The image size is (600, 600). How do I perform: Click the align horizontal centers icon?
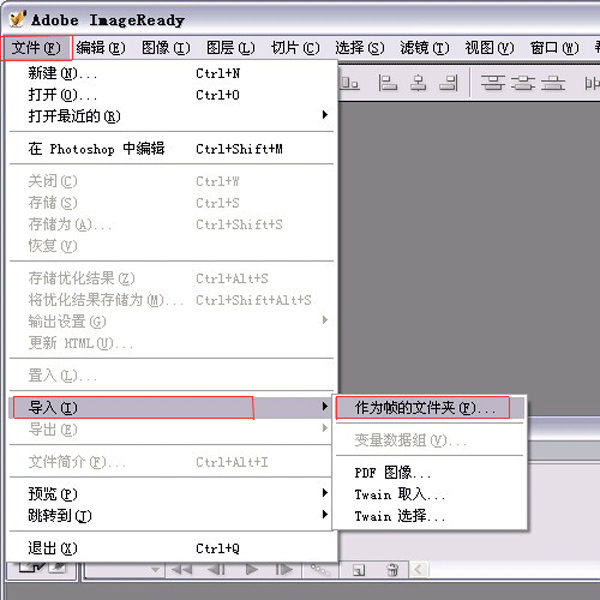[418, 84]
